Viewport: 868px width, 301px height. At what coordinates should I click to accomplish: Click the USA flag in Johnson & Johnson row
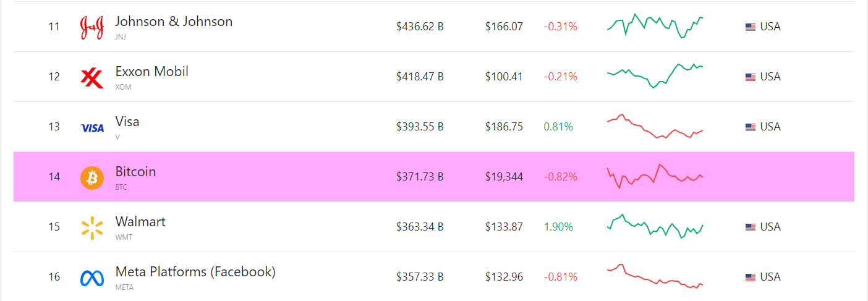click(x=751, y=27)
